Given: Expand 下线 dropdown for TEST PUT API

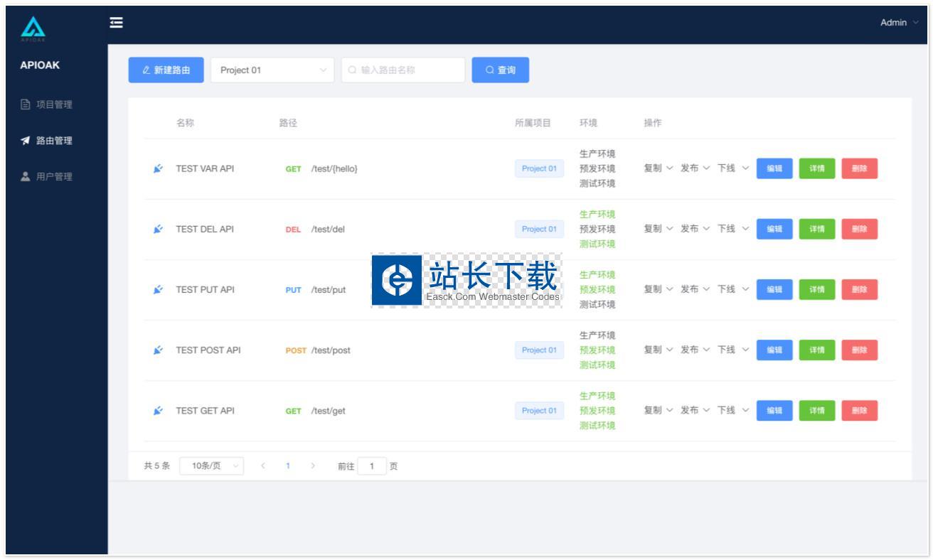Looking at the screenshot, I should pyautogui.click(x=732, y=289).
